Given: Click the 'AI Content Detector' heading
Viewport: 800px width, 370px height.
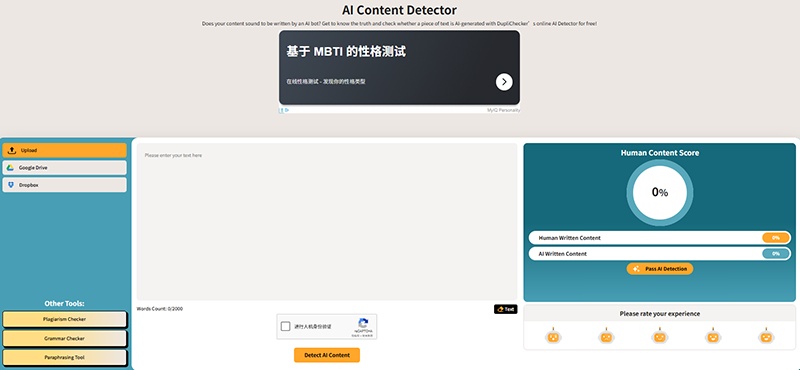Looking at the screenshot, I should (399, 10).
